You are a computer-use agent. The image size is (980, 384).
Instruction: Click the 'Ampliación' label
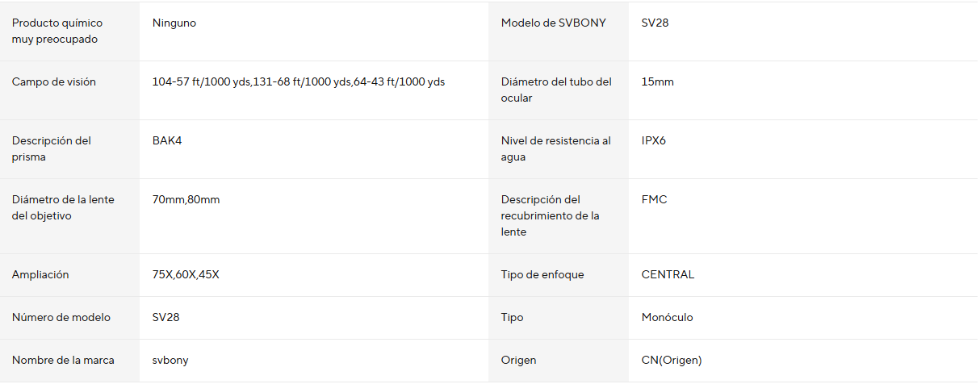40,275
